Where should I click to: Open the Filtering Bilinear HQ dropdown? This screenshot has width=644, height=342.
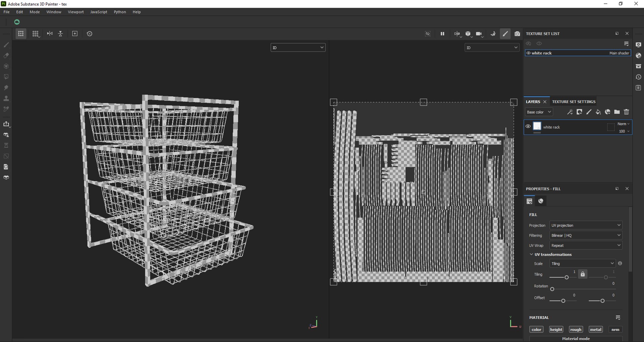click(586, 235)
